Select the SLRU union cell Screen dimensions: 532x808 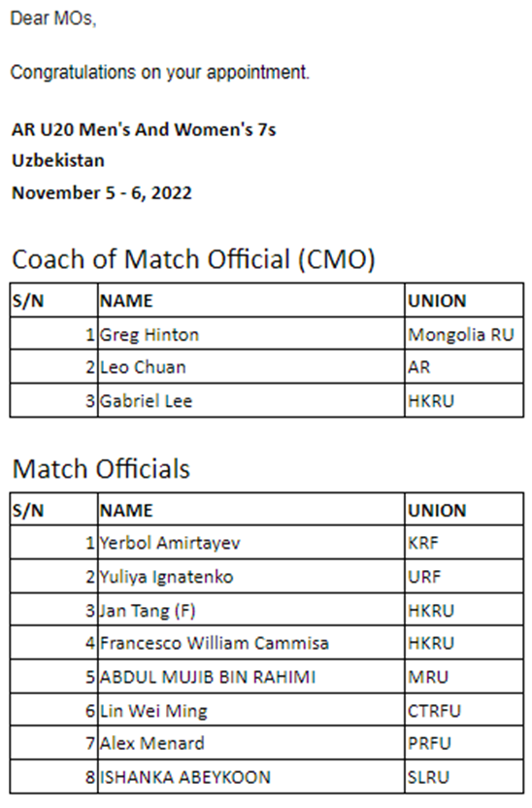tap(464, 777)
